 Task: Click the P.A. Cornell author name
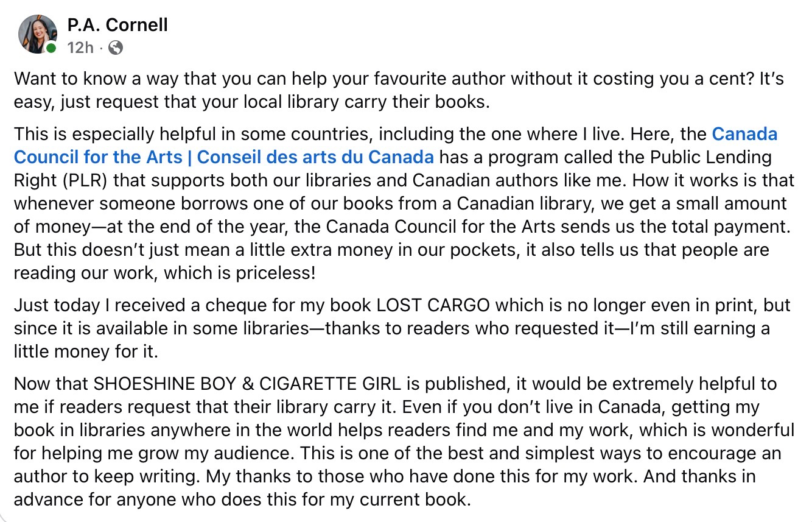click(x=117, y=25)
